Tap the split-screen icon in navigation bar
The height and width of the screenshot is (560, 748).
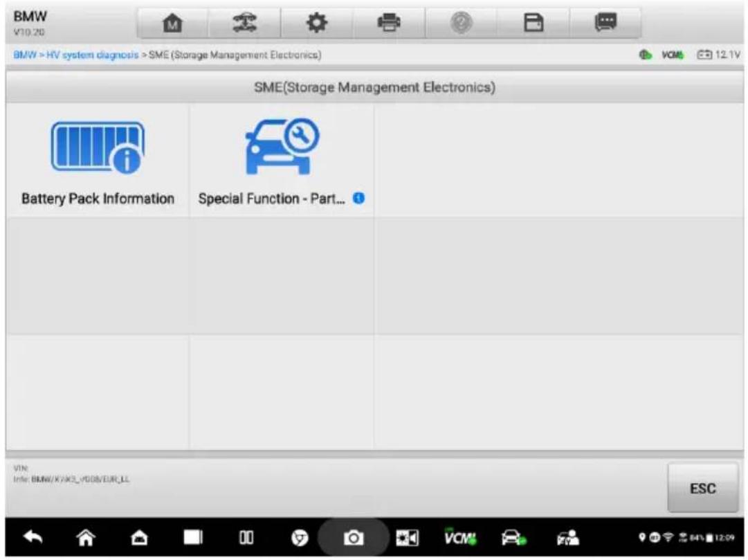pos(246,538)
